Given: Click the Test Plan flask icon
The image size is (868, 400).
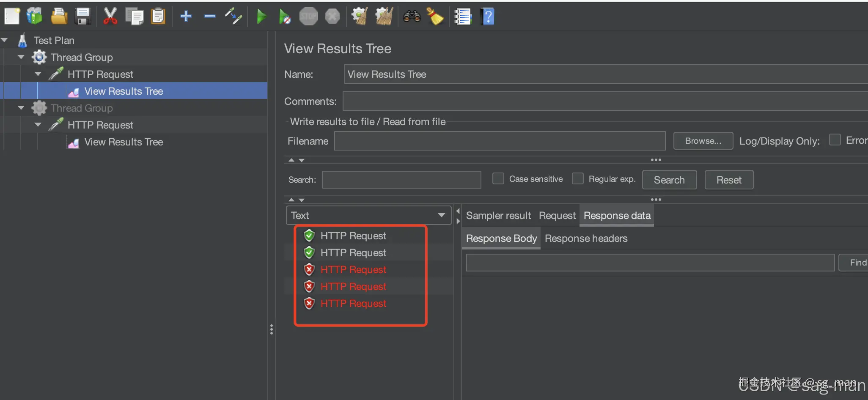Looking at the screenshot, I should (22, 40).
